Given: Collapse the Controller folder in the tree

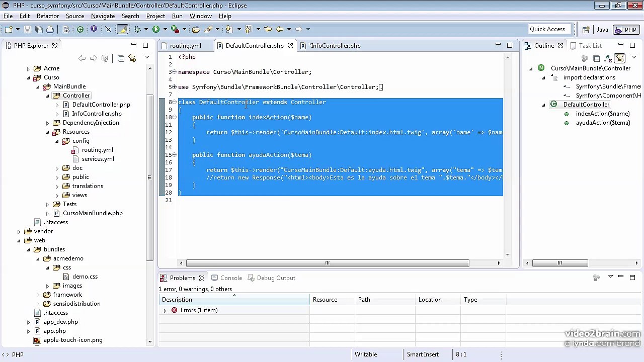Looking at the screenshot, I should pyautogui.click(x=48, y=96).
